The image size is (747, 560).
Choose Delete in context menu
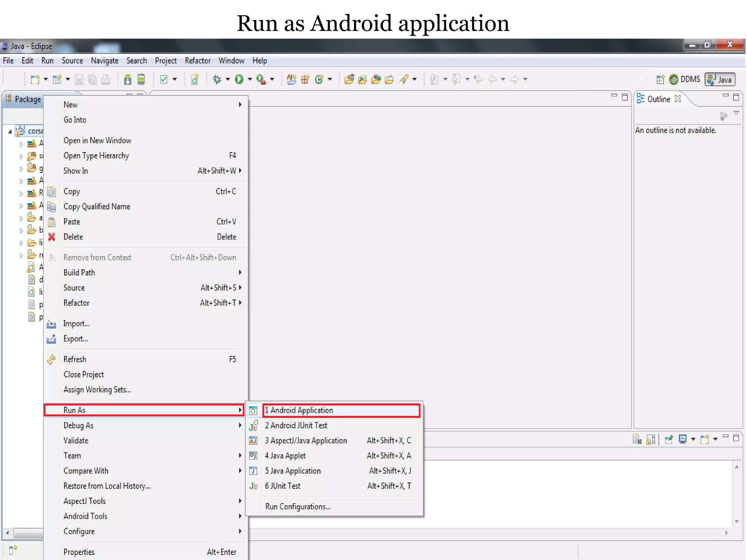[x=146, y=237]
